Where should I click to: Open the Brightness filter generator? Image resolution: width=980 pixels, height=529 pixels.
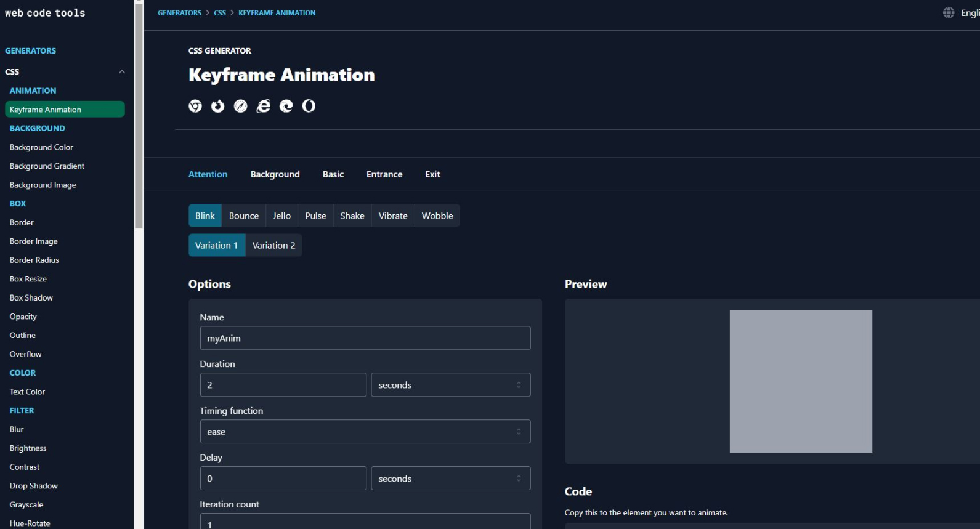(28, 448)
